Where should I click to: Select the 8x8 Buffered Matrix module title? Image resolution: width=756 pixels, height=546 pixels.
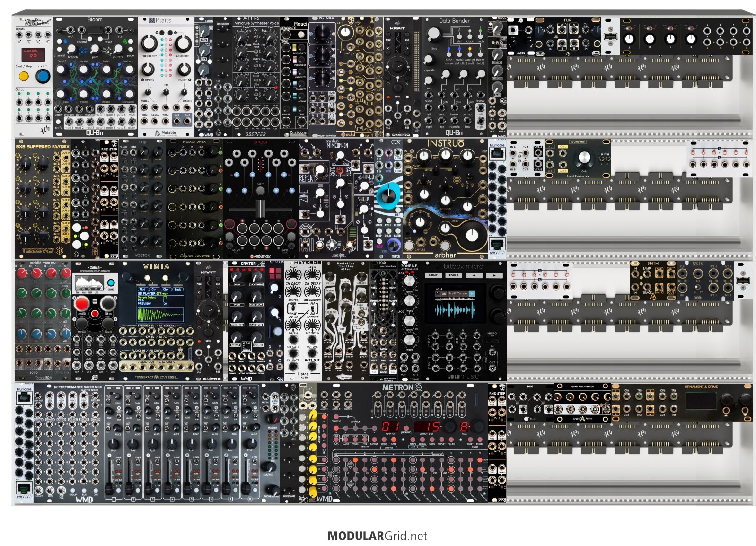coord(43,147)
